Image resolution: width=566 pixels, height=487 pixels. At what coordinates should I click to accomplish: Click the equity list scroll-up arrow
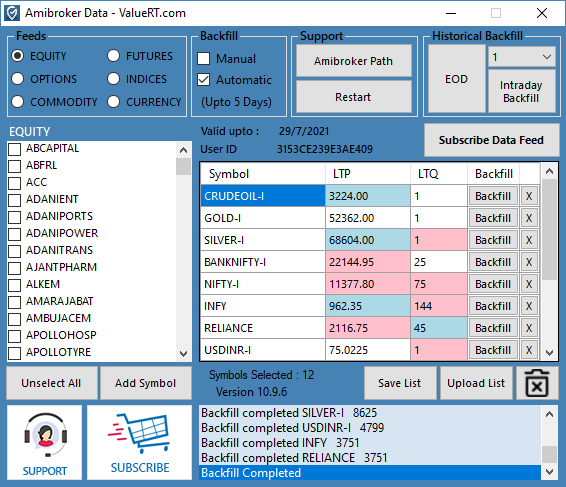[x=183, y=150]
